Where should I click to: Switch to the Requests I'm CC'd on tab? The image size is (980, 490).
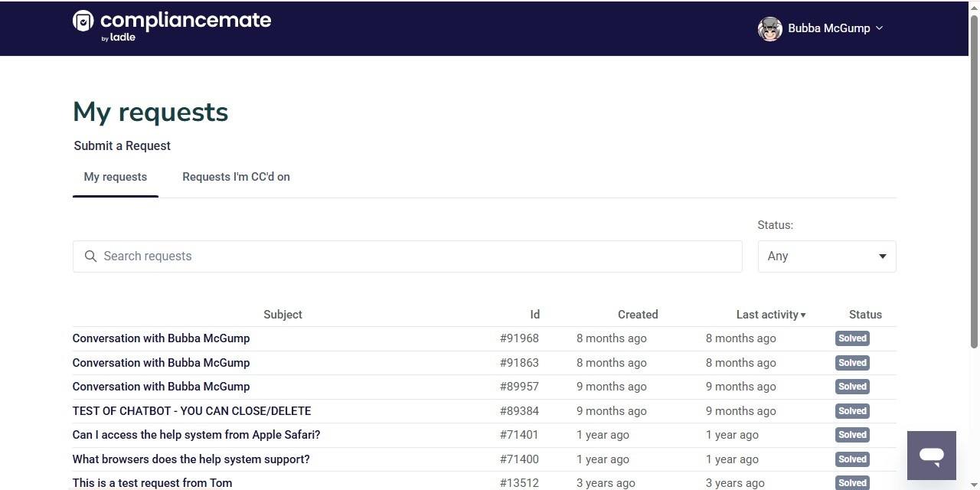[236, 177]
